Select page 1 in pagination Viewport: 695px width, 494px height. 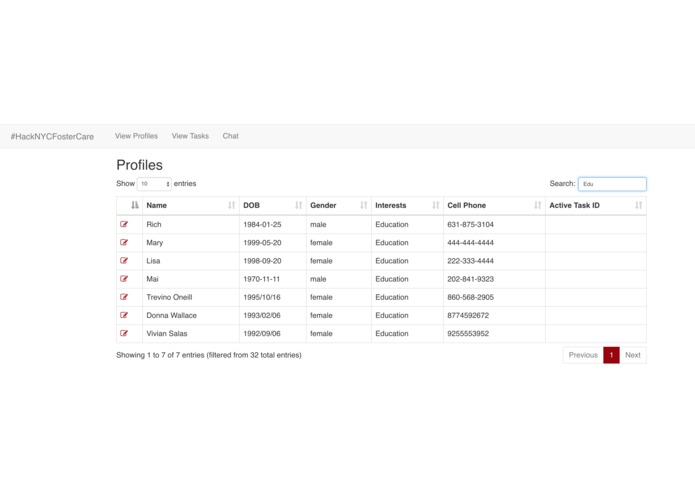coord(611,355)
